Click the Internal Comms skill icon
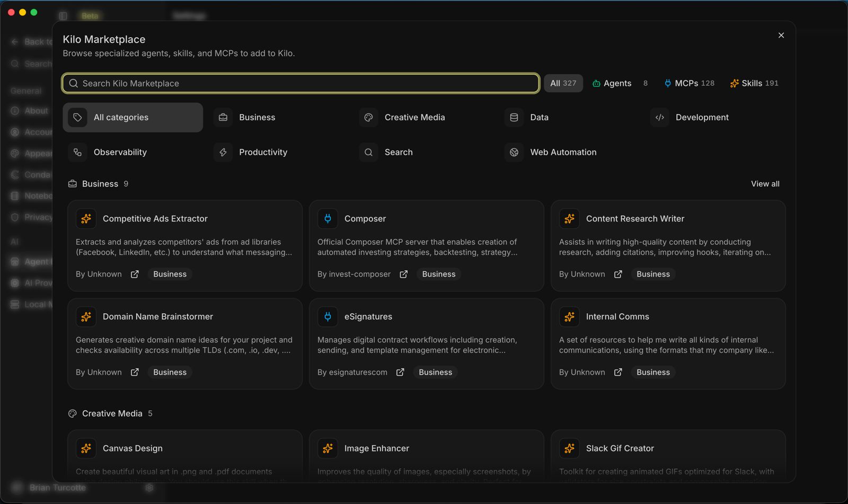 point(569,316)
